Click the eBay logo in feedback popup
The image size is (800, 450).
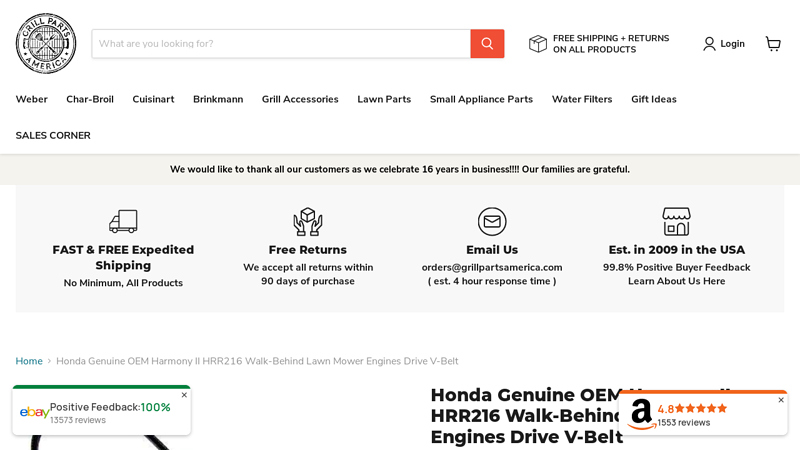(x=34, y=412)
